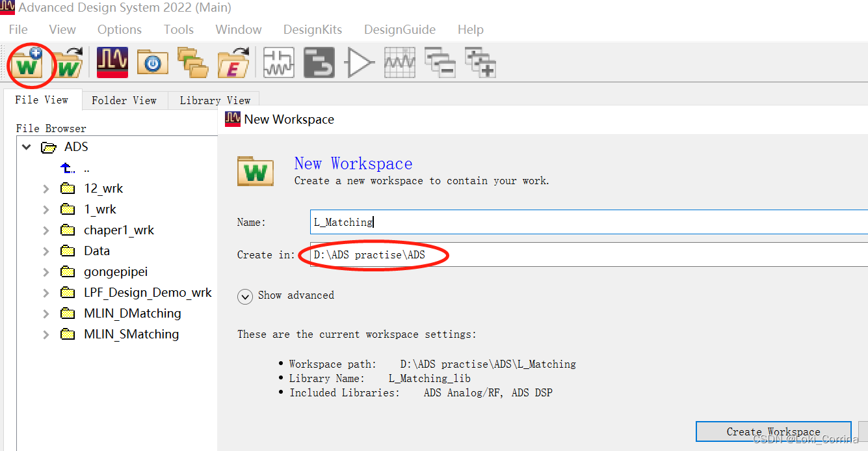This screenshot has height=451, width=868.
Task: Open the View menu
Action: click(62, 29)
